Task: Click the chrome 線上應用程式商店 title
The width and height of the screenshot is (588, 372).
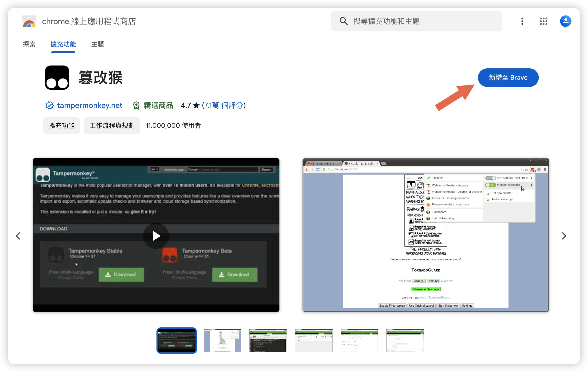Action: tap(89, 21)
